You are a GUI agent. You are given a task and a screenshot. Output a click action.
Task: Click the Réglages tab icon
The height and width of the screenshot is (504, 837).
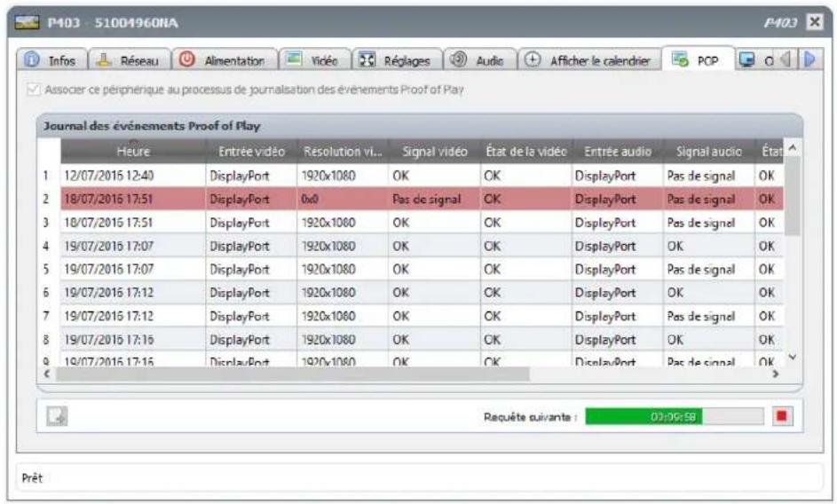tap(366, 61)
